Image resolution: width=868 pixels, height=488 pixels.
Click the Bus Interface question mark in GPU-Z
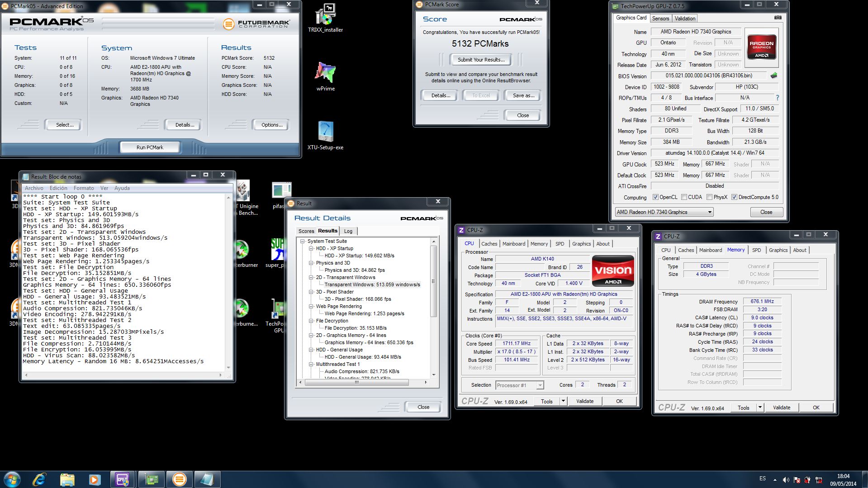(778, 98)
